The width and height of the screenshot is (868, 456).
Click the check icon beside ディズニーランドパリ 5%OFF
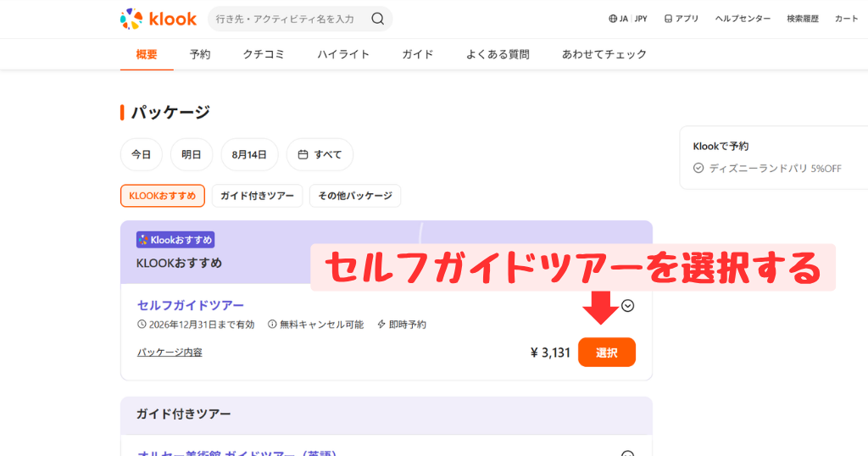tap(698, 168)
